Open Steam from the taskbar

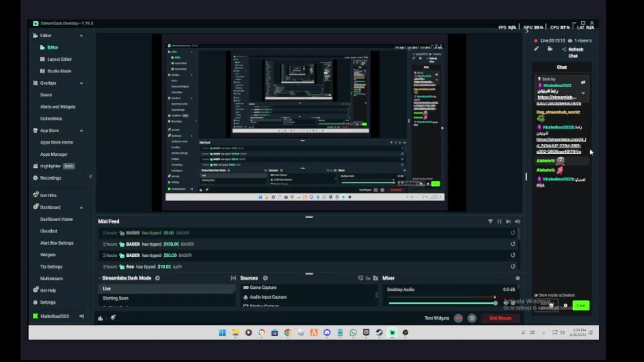[379, 332]
